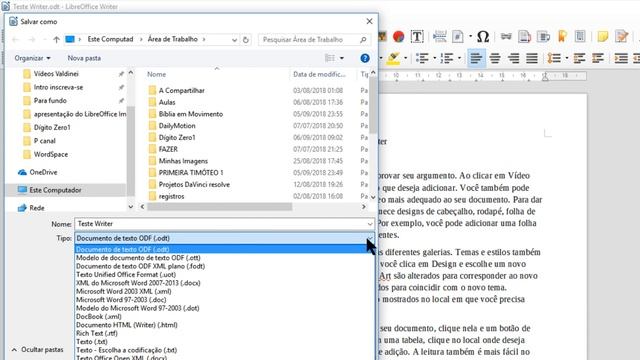640x360 pixels.
Task: Open numbering style dropdown arrow
Action: (459, 58)
